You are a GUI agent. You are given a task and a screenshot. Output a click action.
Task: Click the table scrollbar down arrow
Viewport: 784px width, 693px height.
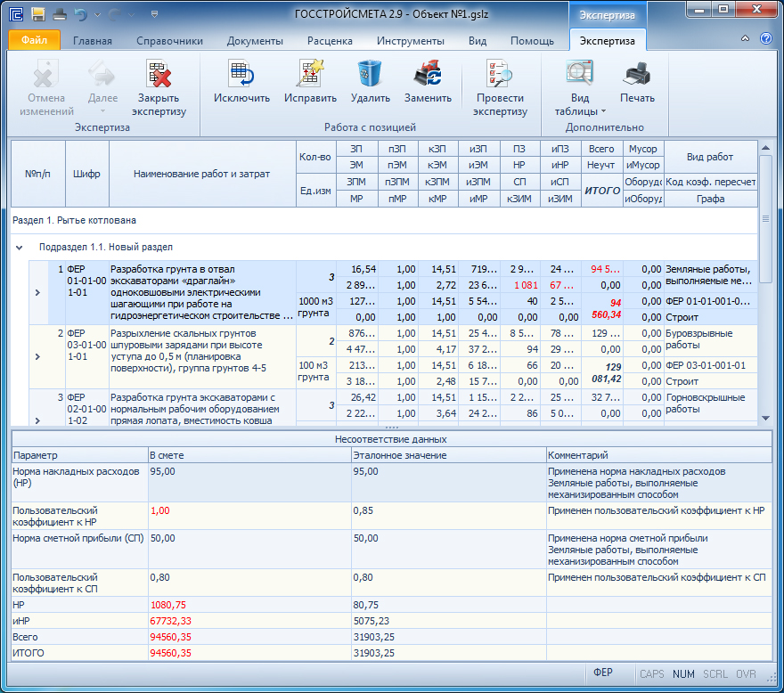pyautogui.click(x=765, y=418)
